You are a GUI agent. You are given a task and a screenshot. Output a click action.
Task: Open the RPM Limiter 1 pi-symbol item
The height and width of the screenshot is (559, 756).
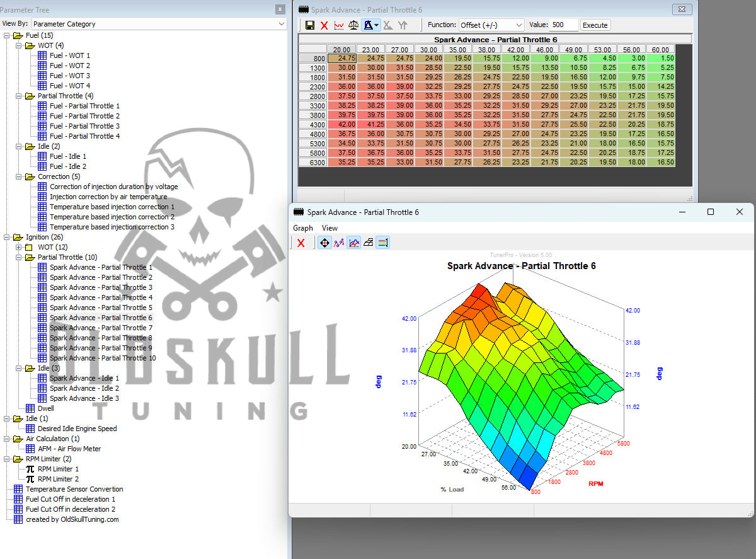tap(58, 469)
